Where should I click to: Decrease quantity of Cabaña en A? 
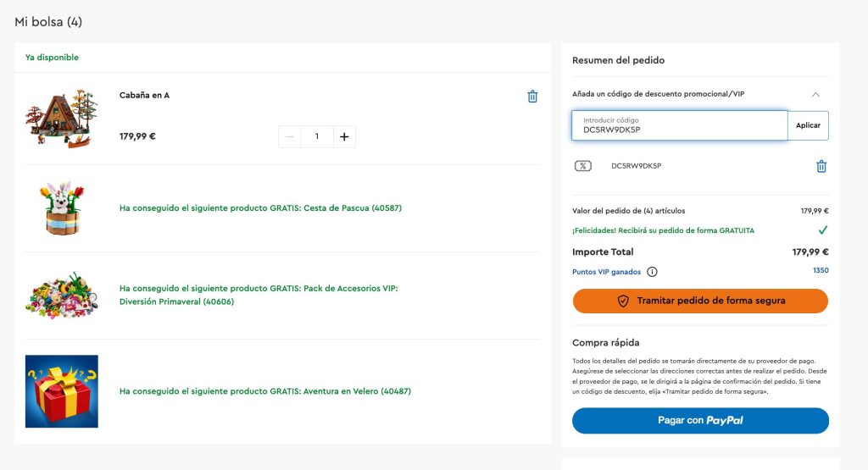coord(289,136)
